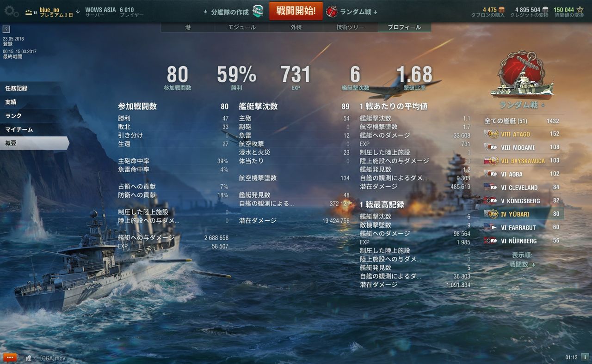Open the help question mark icon
Viewport: 592px width, 364px height.
6,29
